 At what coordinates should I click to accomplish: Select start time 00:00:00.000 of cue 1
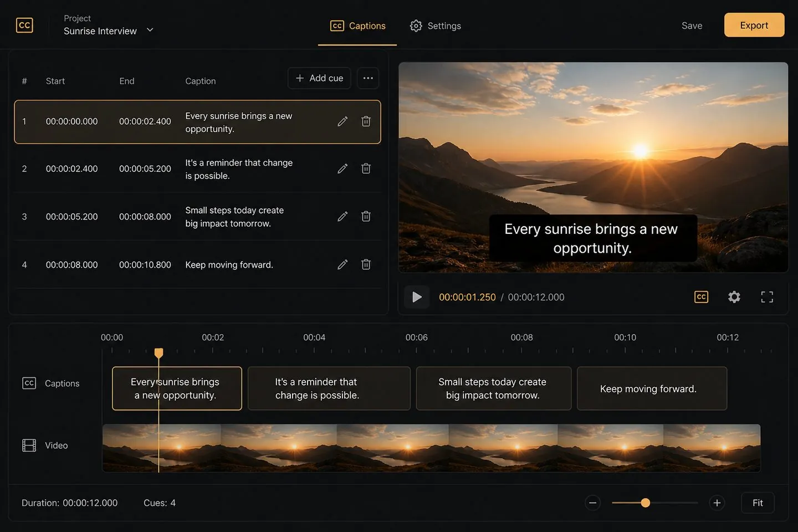[71, 121]
